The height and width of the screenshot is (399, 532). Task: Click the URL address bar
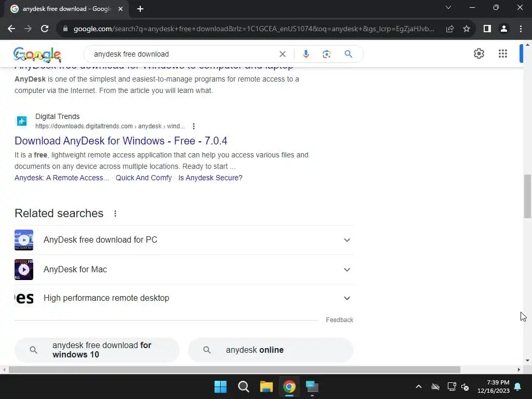tap(254, 29)
